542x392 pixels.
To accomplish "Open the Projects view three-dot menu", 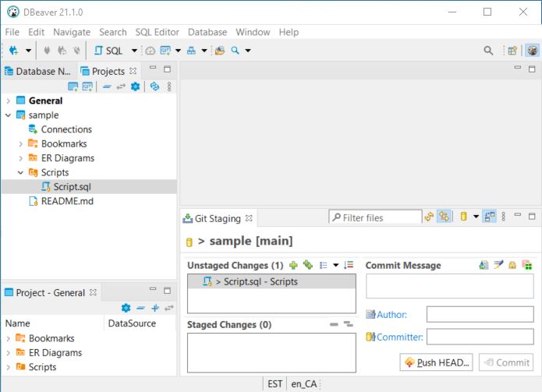I will point(169,87).
